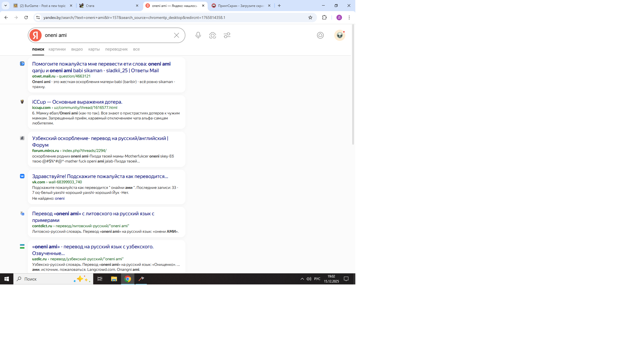This screenshot has height=360, width=644.
Task: Switch to the картинки tab
Action: click(x=57, y=49)
